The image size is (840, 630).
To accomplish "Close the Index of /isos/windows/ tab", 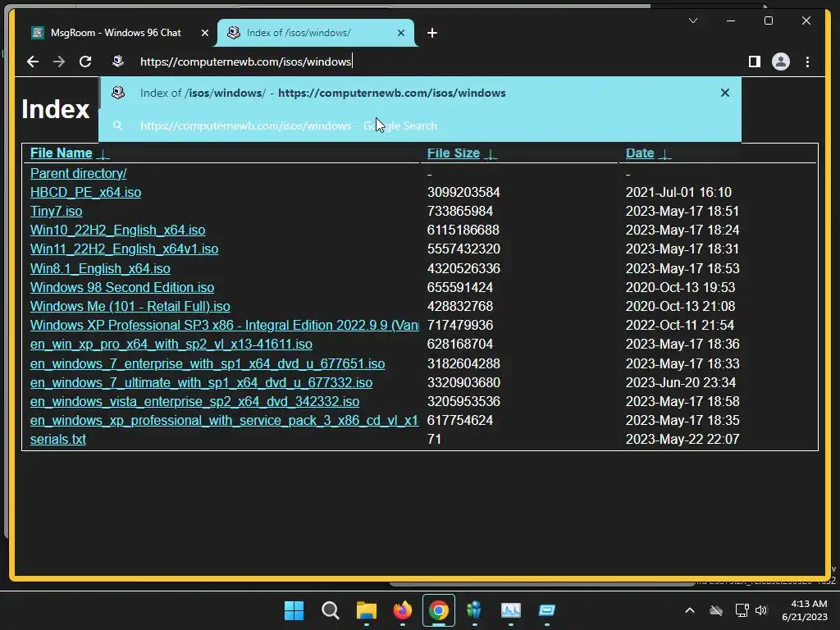I will (400, 33).
